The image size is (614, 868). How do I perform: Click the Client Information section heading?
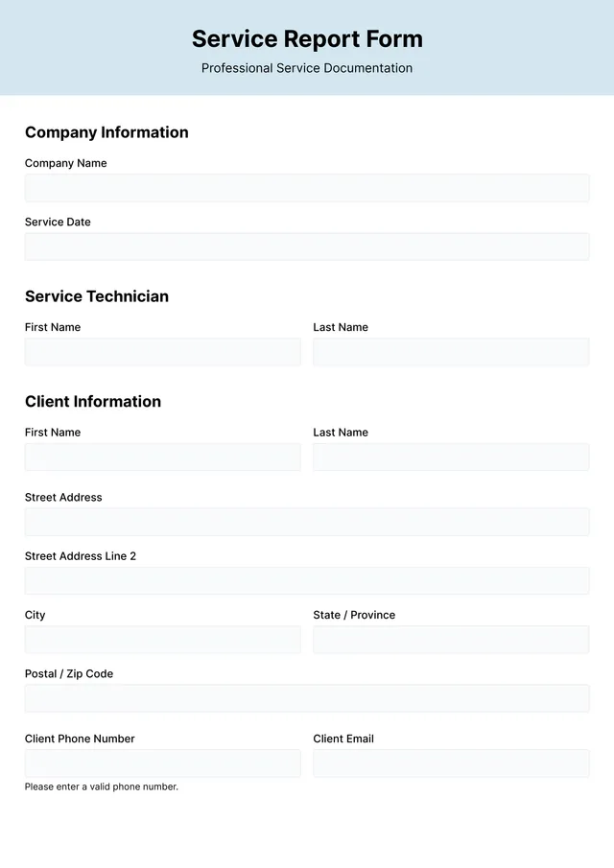coord(92,402)
